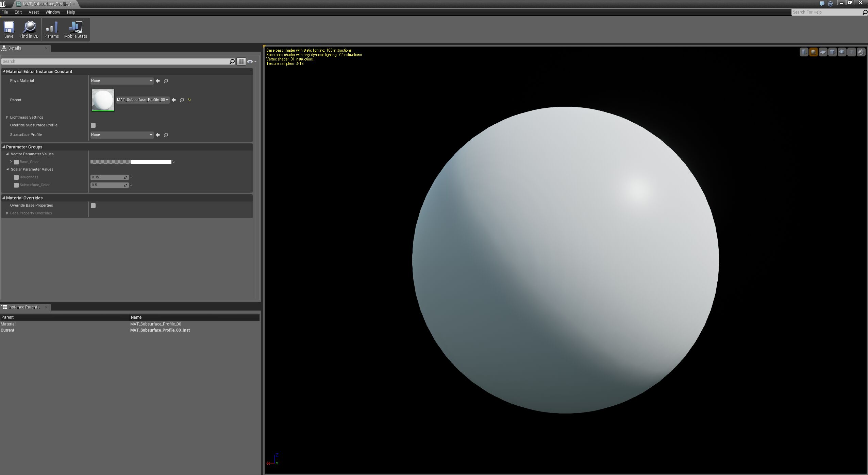The image size is (868, 475).
Task: Check the Roughness parameter override box
Action: point(16,177)
